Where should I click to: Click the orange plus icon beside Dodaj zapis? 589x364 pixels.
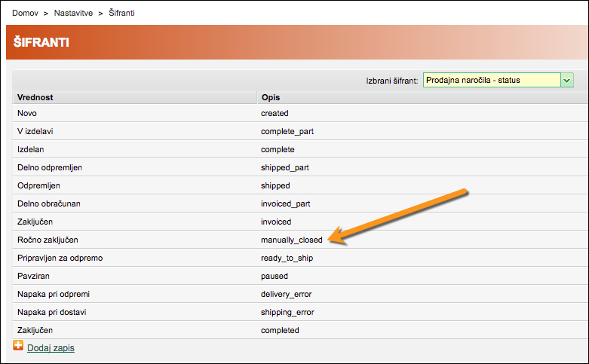(x=18, y=345)
